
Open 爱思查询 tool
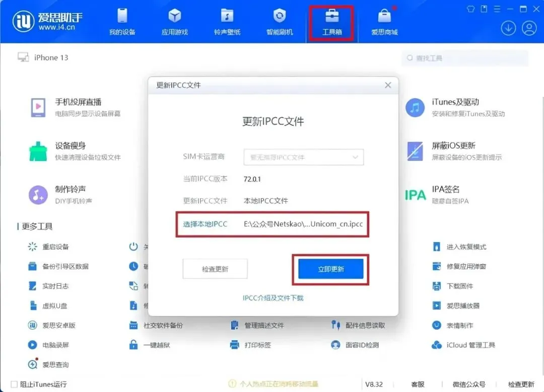pyautogui.click(x=48, y=365)
